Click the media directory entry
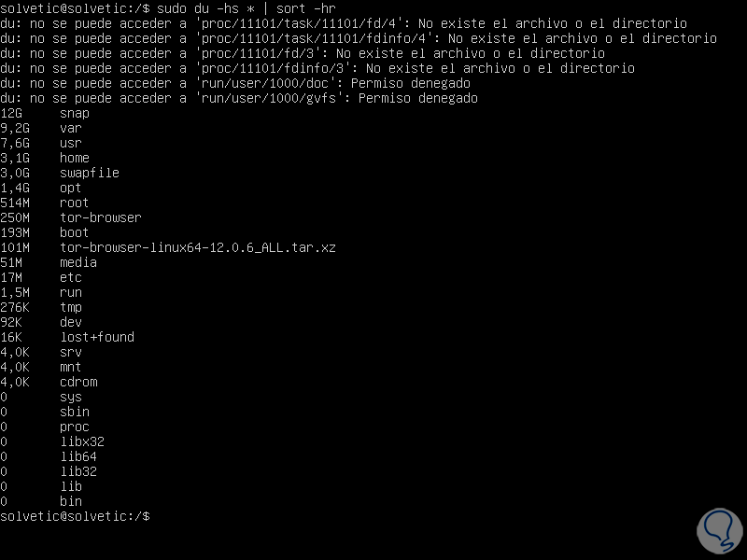Screen dimensions: 747x560 click(x=78, y=262)
